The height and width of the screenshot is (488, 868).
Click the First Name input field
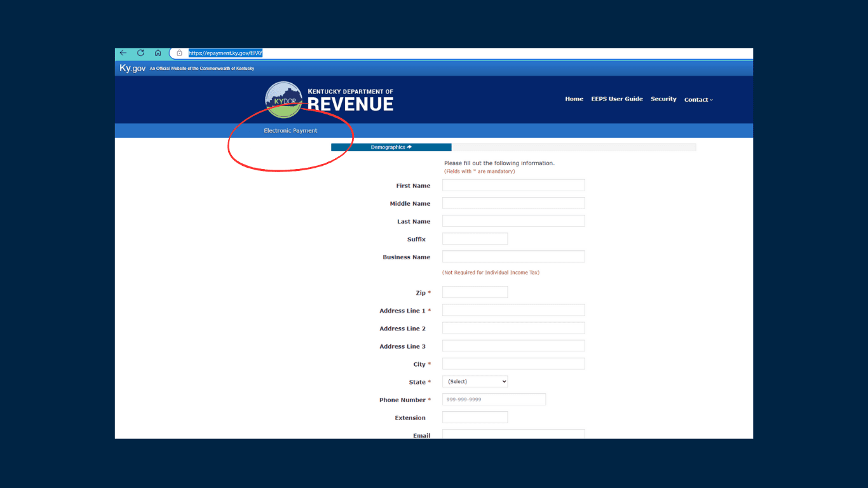click(513, 186)
